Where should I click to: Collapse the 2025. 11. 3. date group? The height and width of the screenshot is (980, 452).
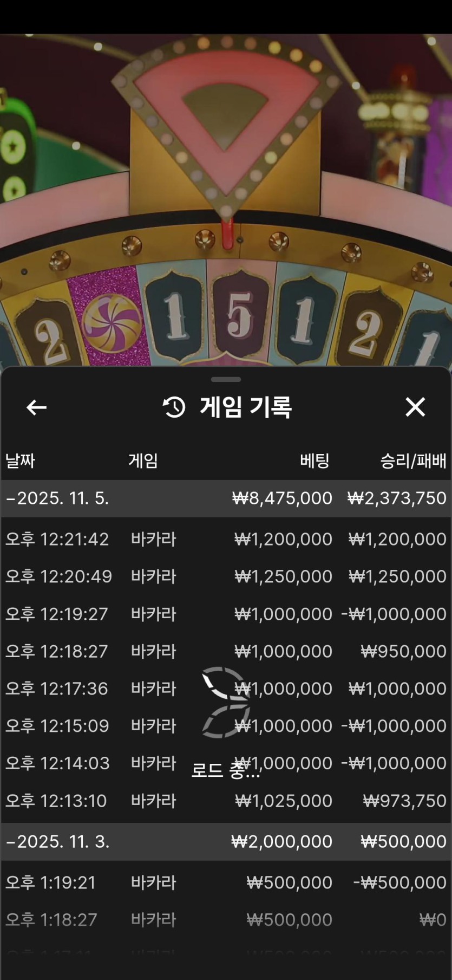point(226,842)
